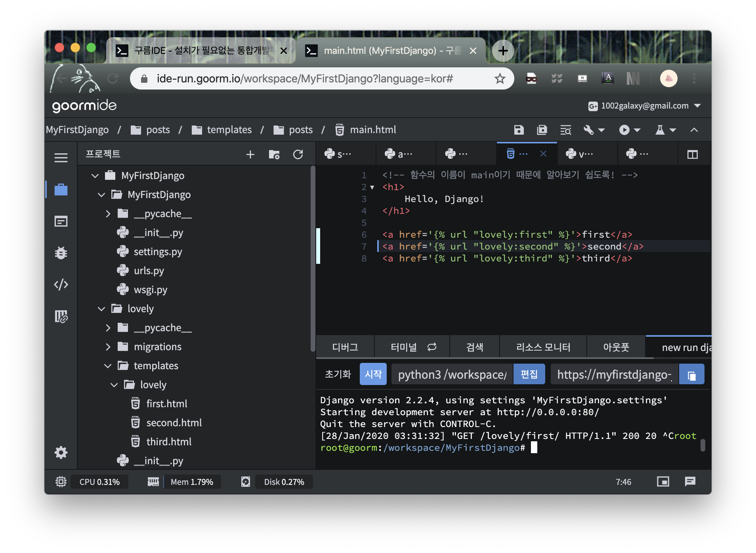The height and width of the screenshot is (553, 756).
Task: Click the goormide logo
Action: (x=84, y=105)
